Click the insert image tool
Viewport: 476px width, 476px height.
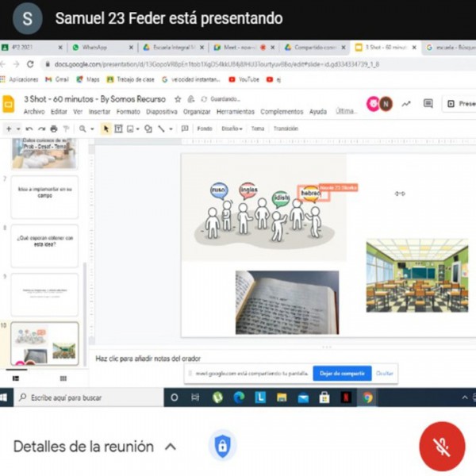[130, 129]
